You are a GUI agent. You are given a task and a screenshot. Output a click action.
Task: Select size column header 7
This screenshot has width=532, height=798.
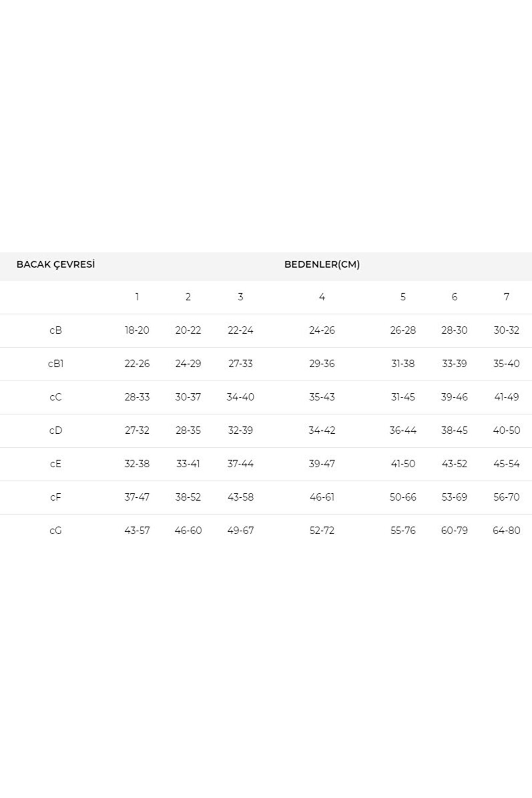pos(507,297)
